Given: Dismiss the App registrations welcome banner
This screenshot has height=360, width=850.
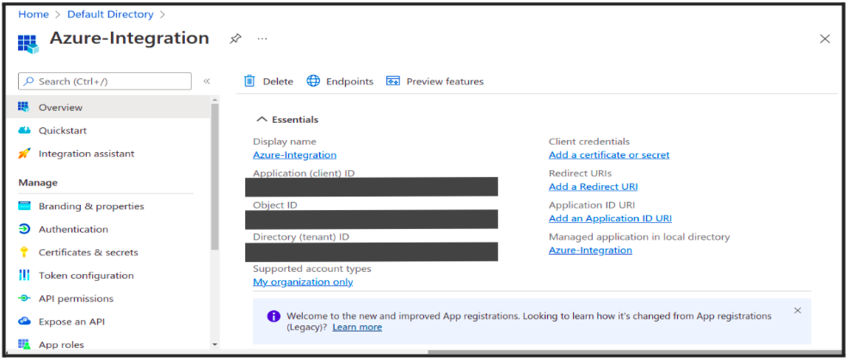Looking at the screenshot, I should tap(797, 311).
